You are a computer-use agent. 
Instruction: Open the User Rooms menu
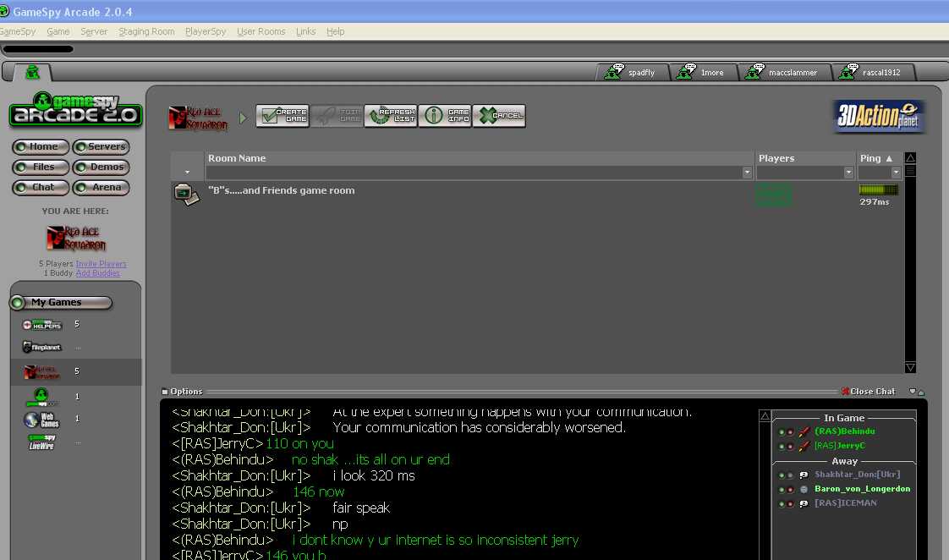[261, 31]
